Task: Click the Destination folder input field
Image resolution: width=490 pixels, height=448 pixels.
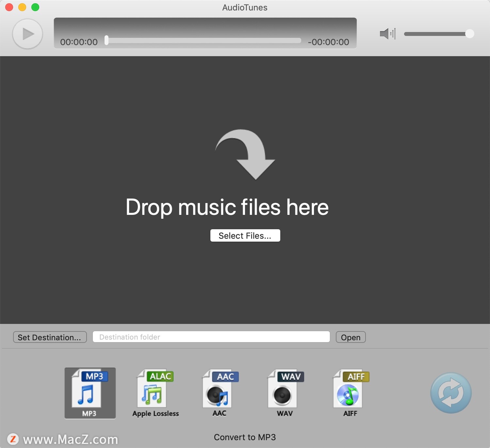Action: 211,337
